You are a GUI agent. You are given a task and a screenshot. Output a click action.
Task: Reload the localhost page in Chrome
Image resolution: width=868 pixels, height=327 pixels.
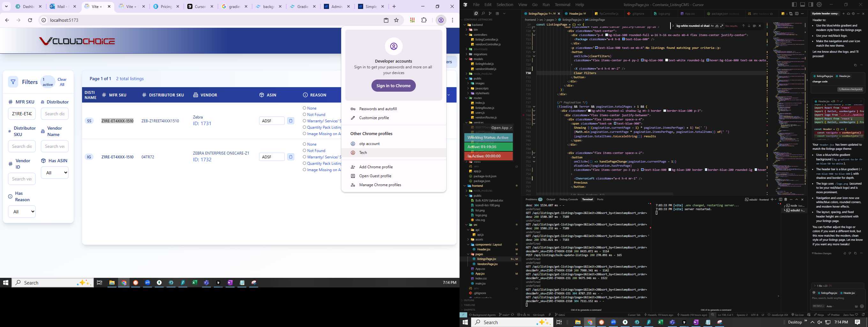30,20
